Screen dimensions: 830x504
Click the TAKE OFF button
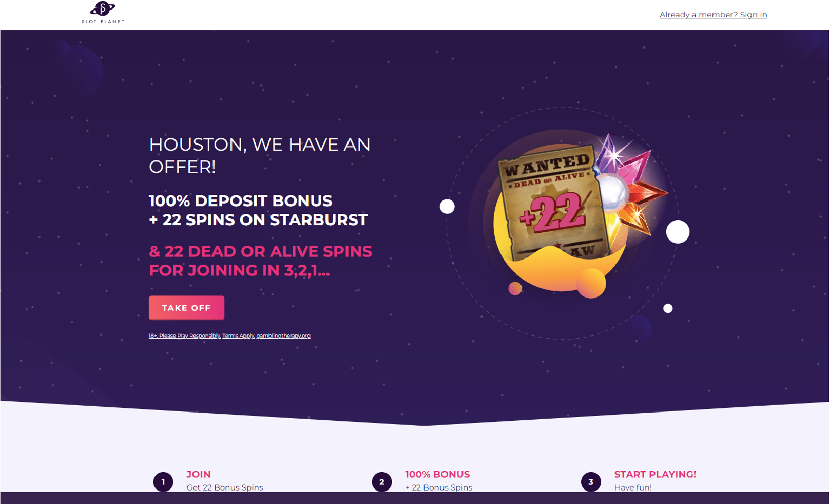coord(187,308)
